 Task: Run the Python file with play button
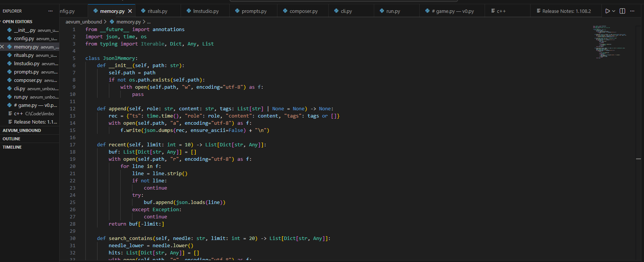point(608,11)
